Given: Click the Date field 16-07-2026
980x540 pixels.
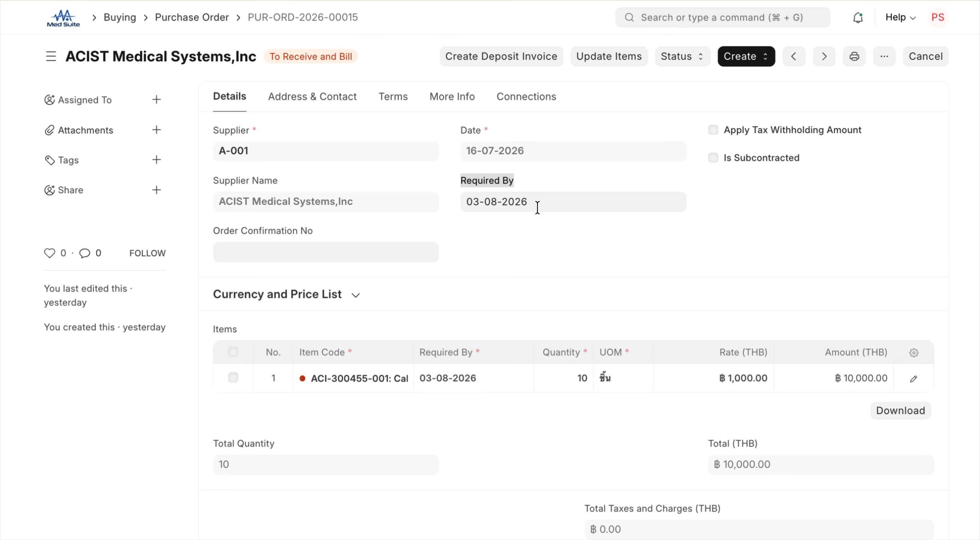Looking at the screenshot, I should click(x=573, y=151).
